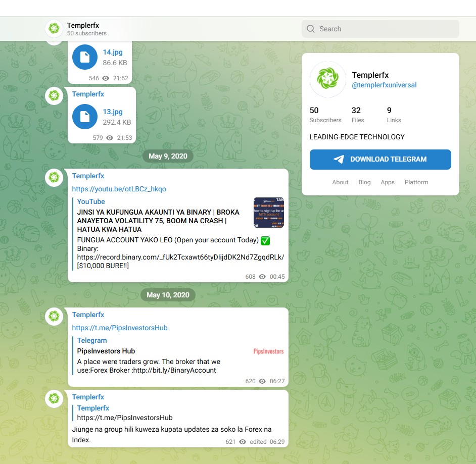
Task: Click the Download Telegram button
Action: pyautogui.click(x=380, y=160)
